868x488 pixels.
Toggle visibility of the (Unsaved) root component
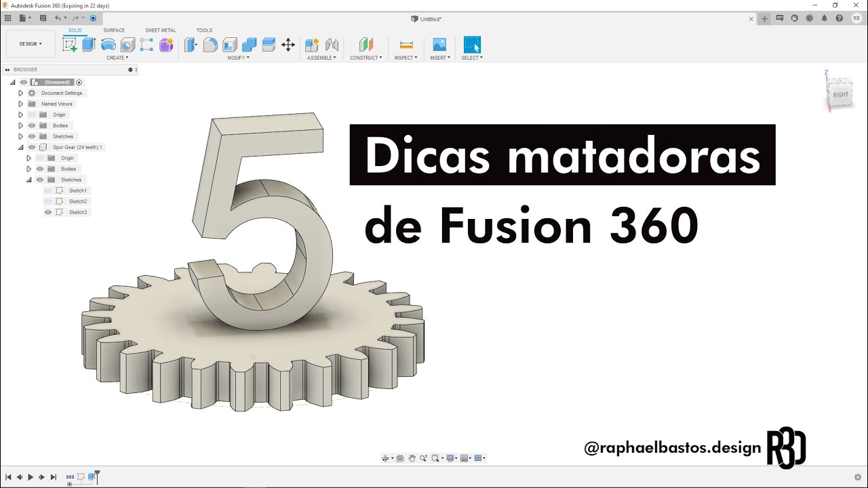coord(24,82)
